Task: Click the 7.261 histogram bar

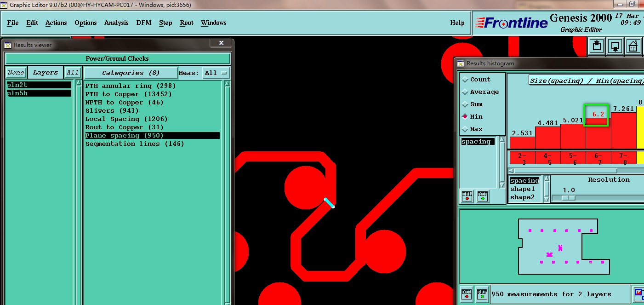Action: [624, 131]
